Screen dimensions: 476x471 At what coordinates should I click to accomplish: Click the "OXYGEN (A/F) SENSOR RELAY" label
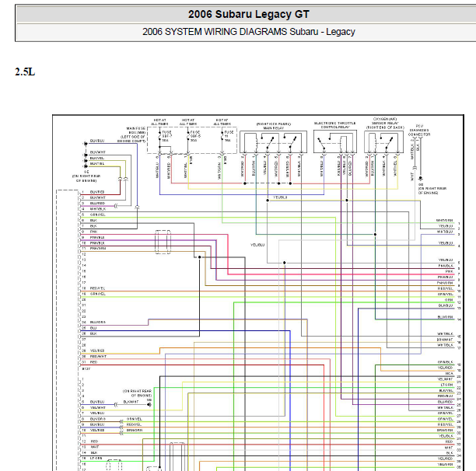[385, 123]
